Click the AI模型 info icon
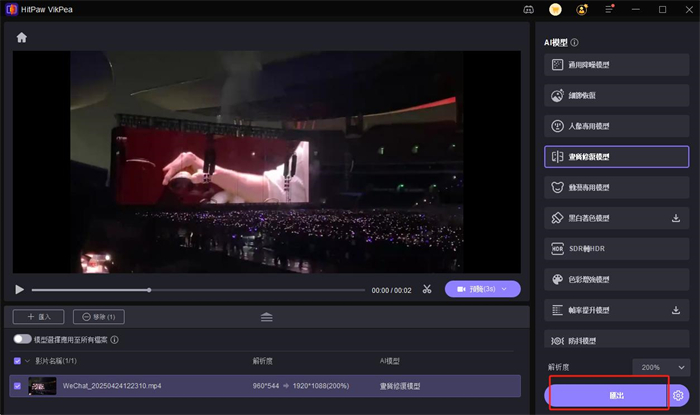This screenshot has width=700, height=415. [x=575, y=43]
